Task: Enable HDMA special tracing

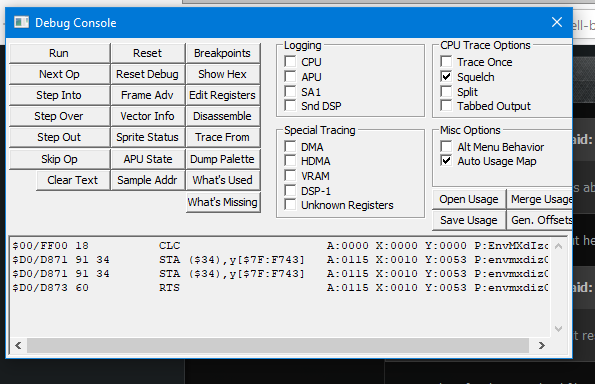Action: point(290,161)
